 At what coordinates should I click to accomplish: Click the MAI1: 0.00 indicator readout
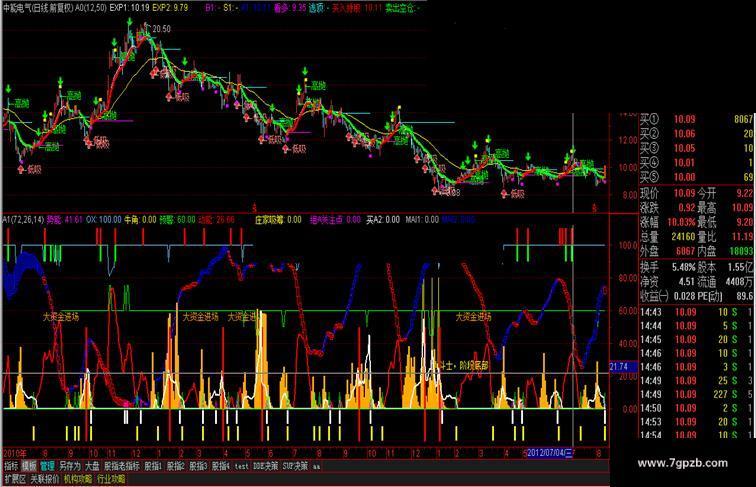coord(422,219)
